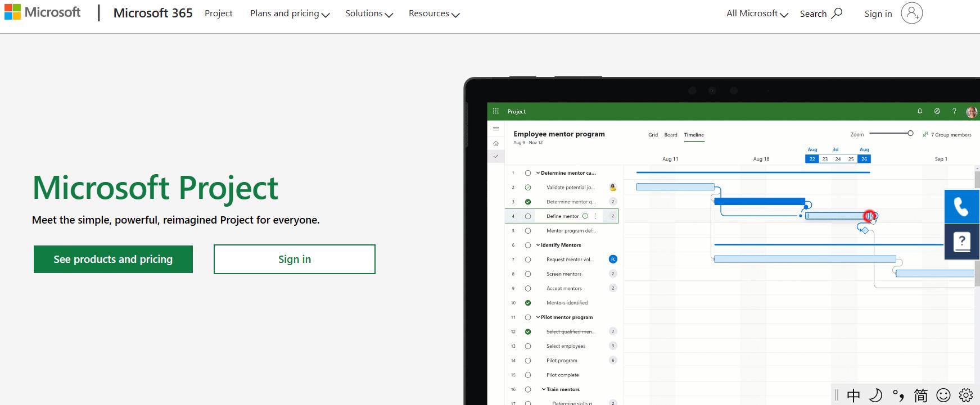The image size is (980, 405).
Task: Open the All Microsoft dropdown
Action: coord(757,13)
